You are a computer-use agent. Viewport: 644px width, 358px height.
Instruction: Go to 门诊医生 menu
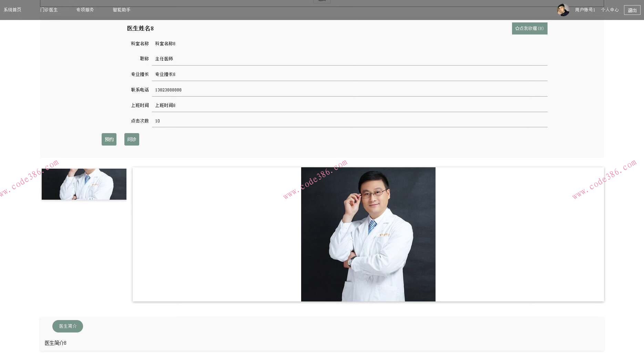tap(49, 10)
